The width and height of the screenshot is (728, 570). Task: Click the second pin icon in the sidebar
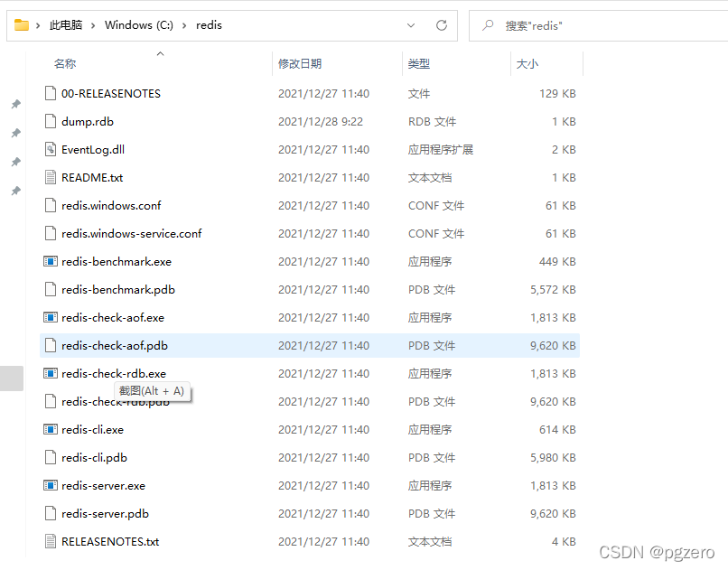tap(16, 133)
